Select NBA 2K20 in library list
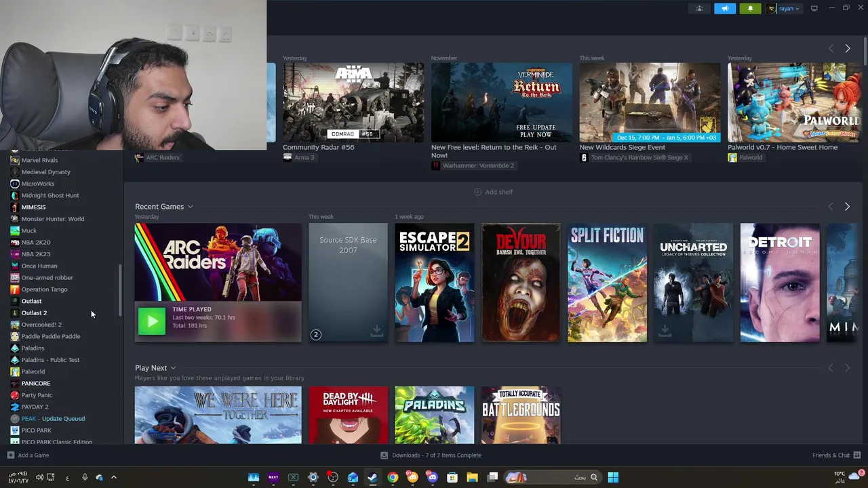Viewport: 868px width, 488px height. coord(35,242)
